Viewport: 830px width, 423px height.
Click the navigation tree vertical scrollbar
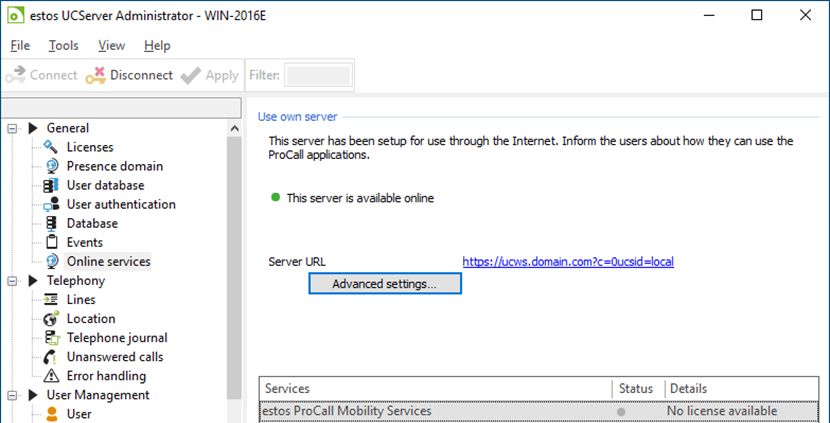pos(234,270)
